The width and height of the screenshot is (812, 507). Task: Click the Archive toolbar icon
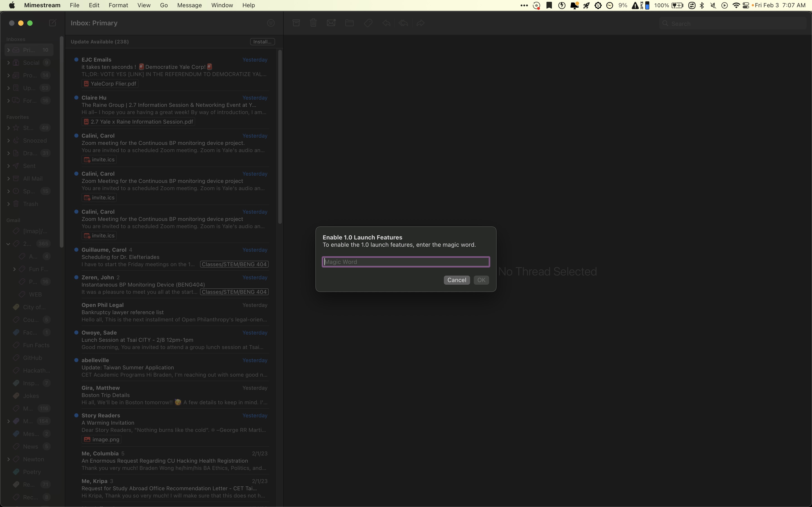tap(296, 23)
